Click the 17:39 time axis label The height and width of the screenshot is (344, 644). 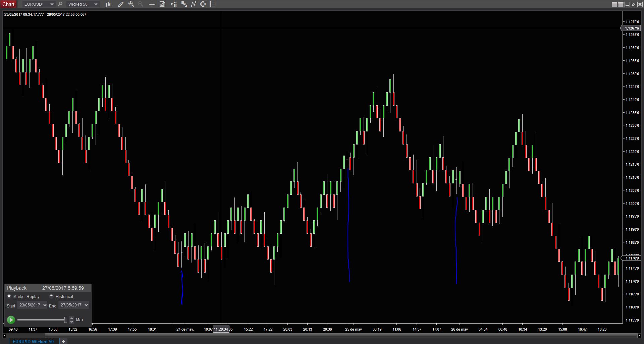(112, 329)
